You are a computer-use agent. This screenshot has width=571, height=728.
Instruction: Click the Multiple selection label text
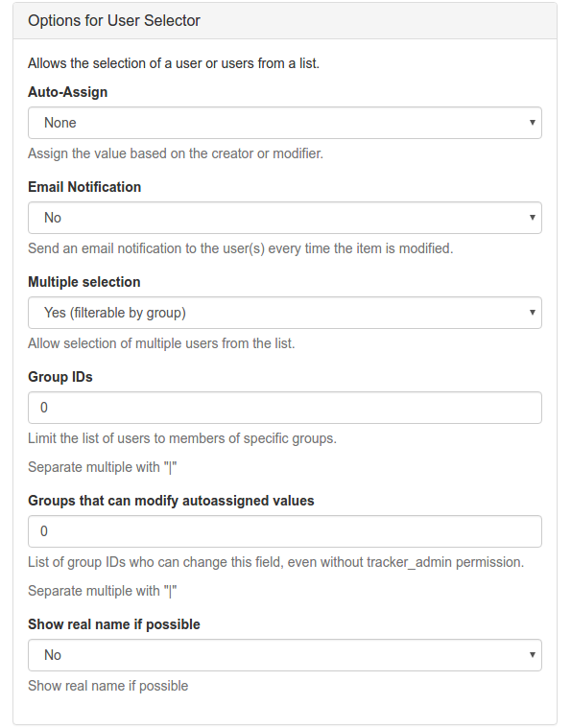coord(84,282)
